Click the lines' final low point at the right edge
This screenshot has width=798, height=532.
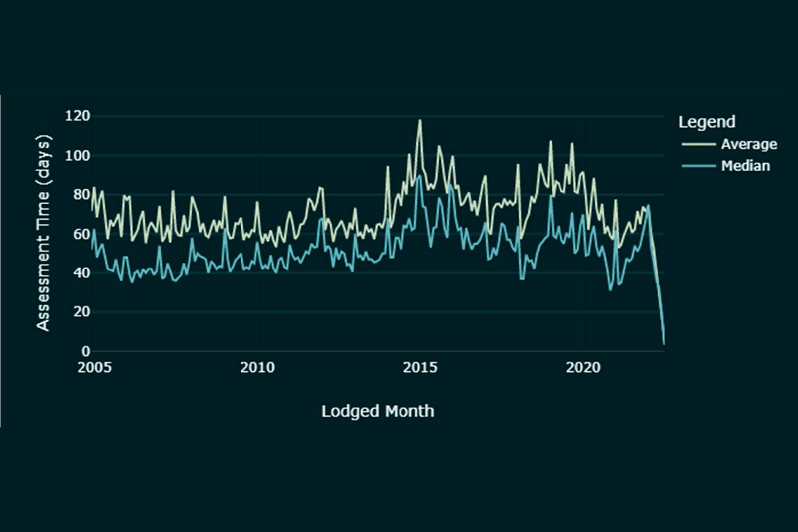pos(664,344)
